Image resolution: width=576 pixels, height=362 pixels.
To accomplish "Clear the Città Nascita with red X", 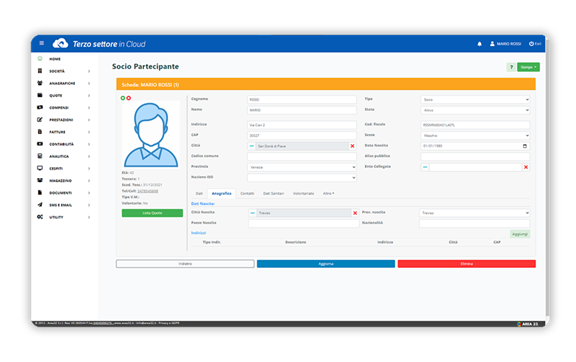I will (355, 213).
